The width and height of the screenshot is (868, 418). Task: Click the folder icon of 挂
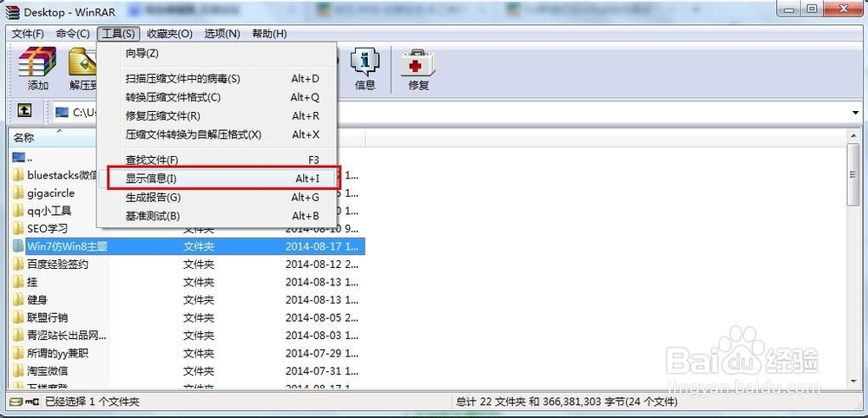click(19, 282)
